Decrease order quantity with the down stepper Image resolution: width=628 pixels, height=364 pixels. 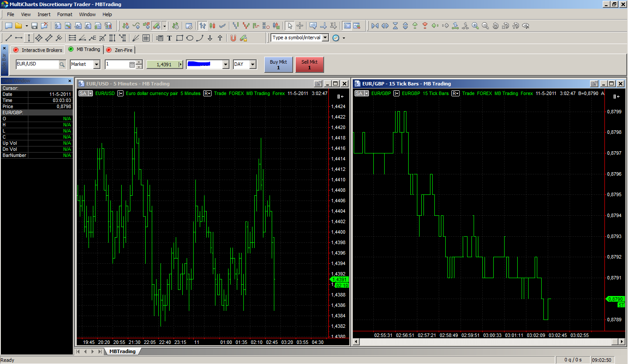pyautogui.click(x=139, y=67)
